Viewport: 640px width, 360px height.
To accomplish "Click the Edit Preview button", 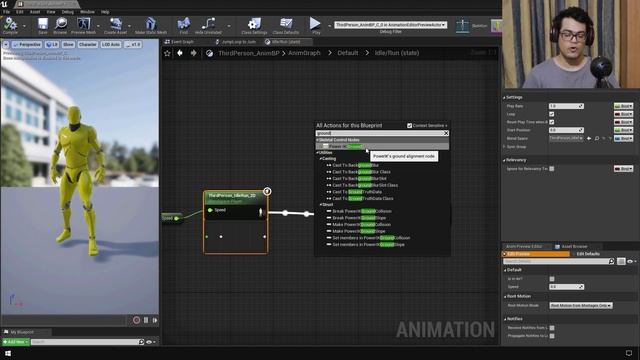I will point(536,254).
